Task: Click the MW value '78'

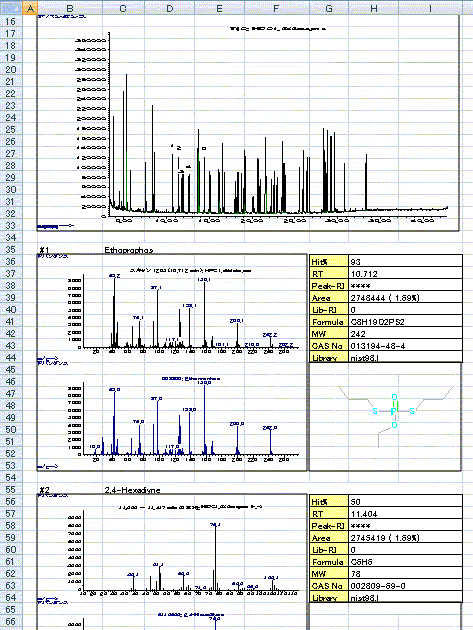Action: [405, 574]
